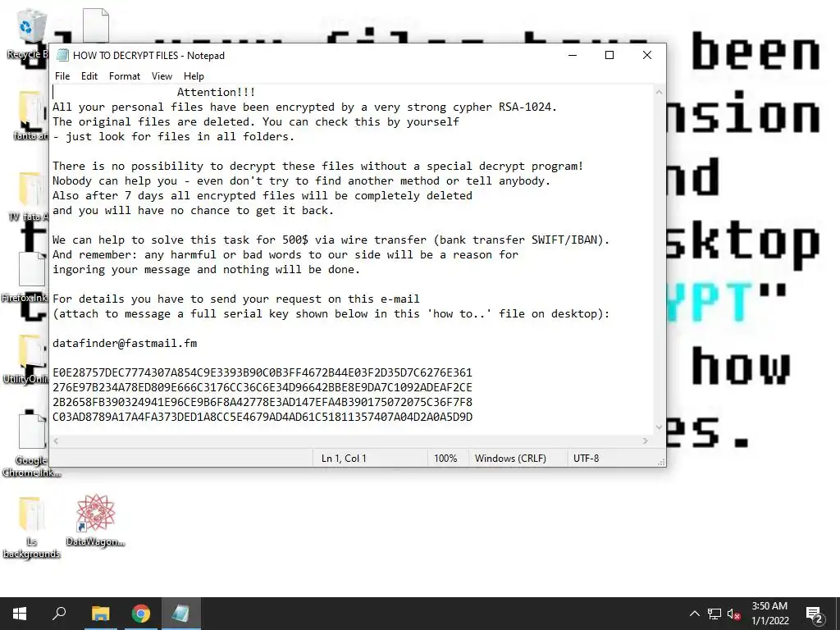Click the line mentioning 500$ wire transfer
Image resolution: width=840 pixels, height=630 pixels.
pos(331,240)
